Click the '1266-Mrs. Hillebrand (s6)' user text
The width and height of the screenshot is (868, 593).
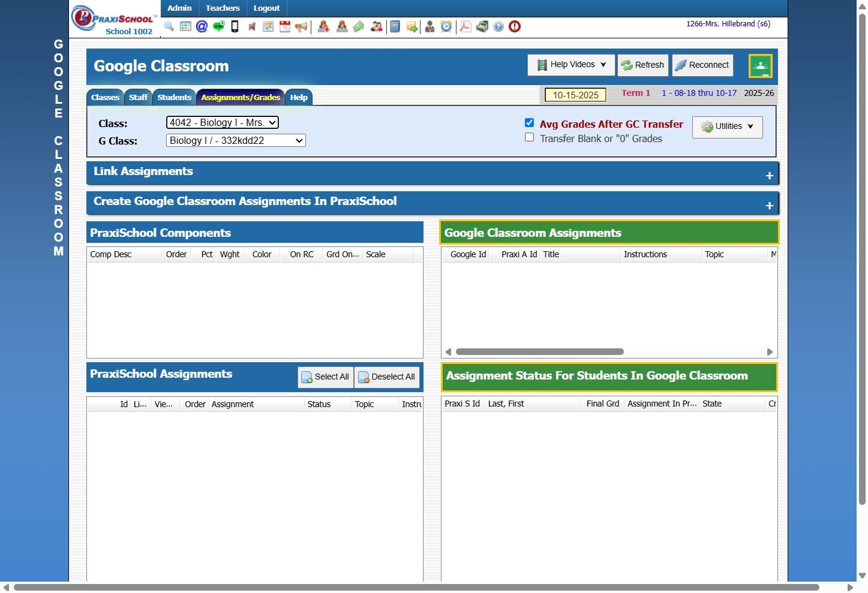pyautogui.click(x=728, y=24)
